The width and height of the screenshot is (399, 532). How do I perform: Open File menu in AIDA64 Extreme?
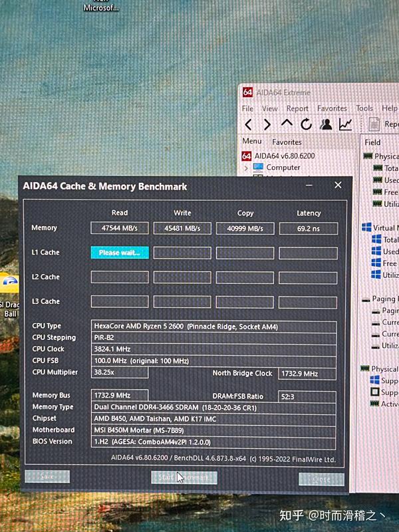(247, 108)
